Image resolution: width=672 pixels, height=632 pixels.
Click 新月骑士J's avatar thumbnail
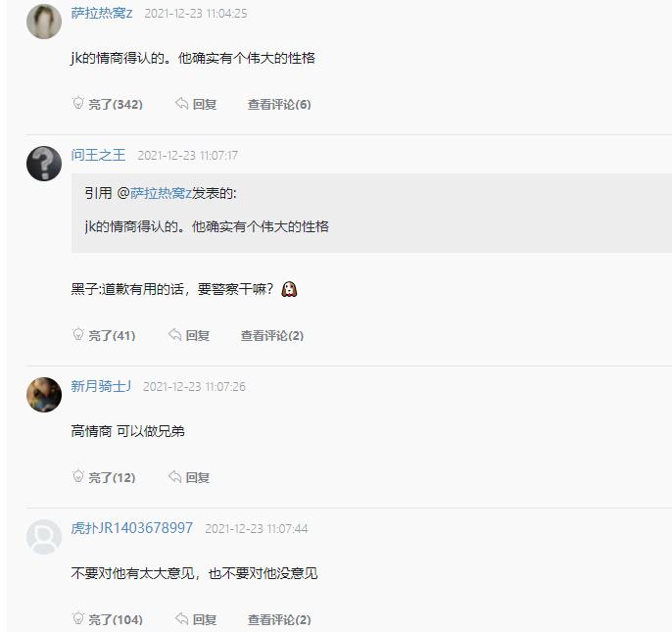point(44,394)
